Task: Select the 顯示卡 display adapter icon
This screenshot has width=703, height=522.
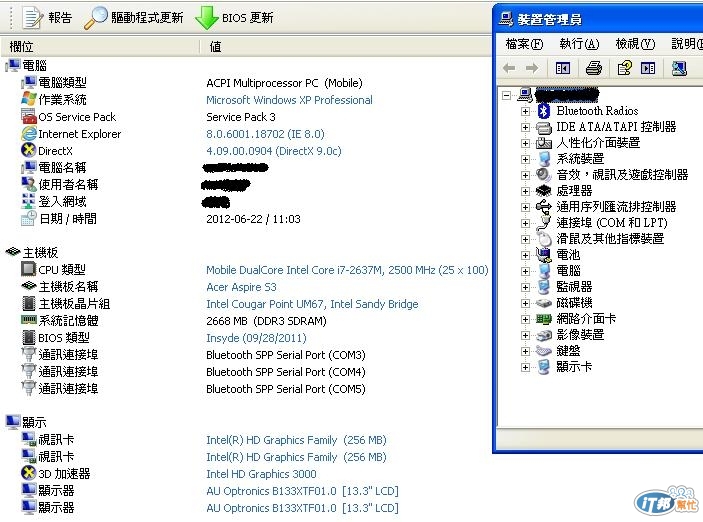Action: [x=544, y=367]
